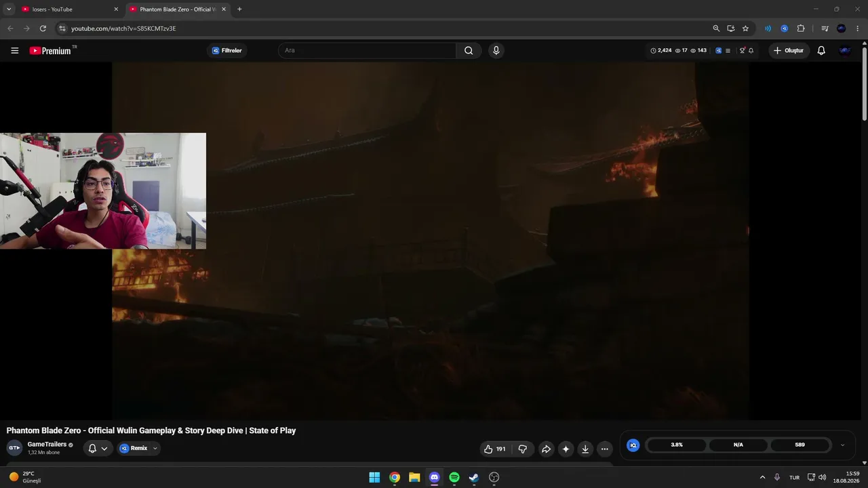Viewport: 868px width, 488px height.
Task: Open the blue circular extension in Chrome toolbar
Action: click(x=784, y=28)
